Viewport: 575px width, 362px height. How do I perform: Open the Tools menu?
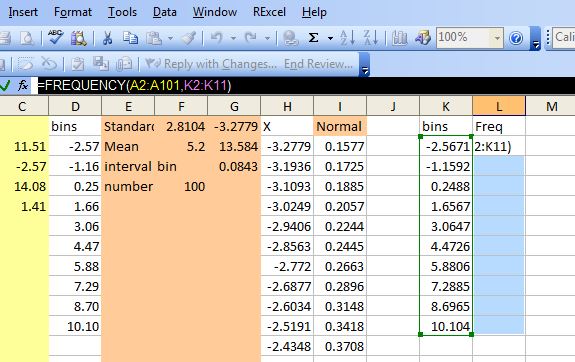[122, 12]
